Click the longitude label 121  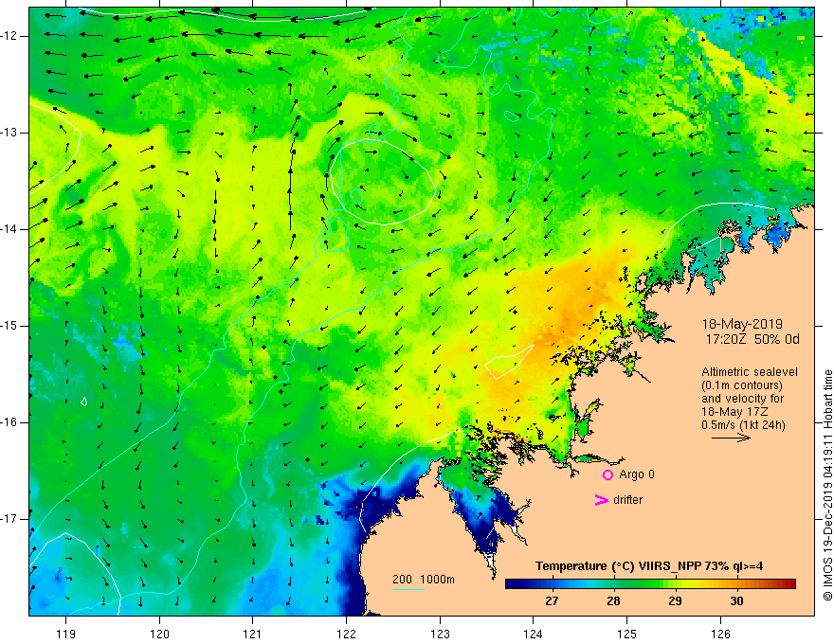[253, 634]
